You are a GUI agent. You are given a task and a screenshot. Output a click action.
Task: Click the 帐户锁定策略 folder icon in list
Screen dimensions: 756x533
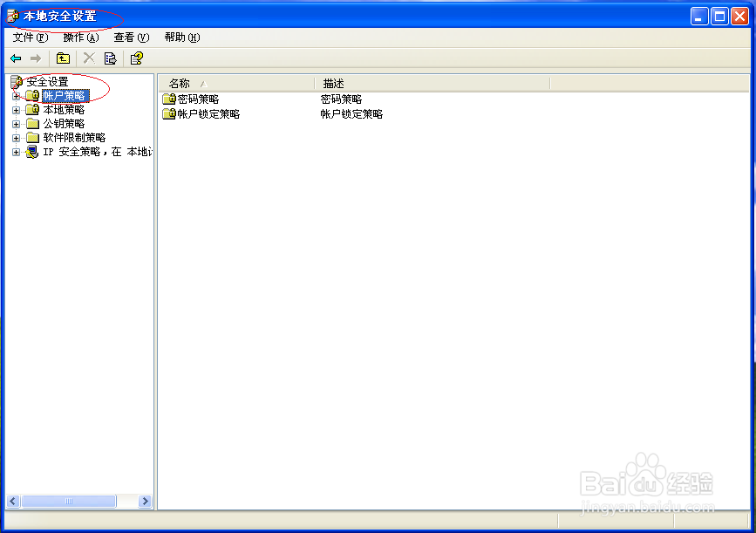pyautogui.click(x=169, y=113)
